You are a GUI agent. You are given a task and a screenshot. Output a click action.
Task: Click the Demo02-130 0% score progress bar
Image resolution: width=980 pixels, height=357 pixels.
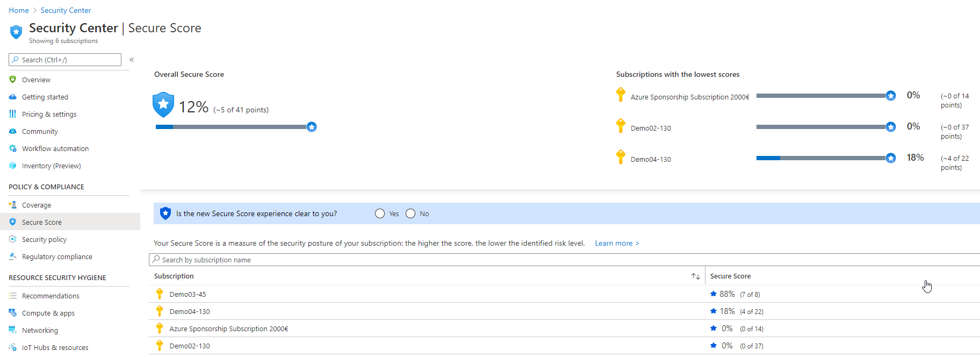point(826,127)
